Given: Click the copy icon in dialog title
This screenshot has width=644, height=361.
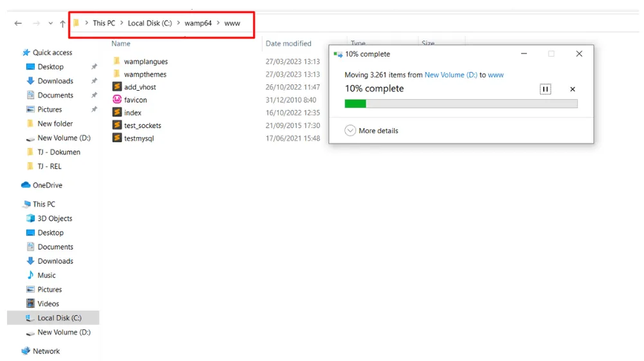Looking at the screenshot, I should coord(338,54).
